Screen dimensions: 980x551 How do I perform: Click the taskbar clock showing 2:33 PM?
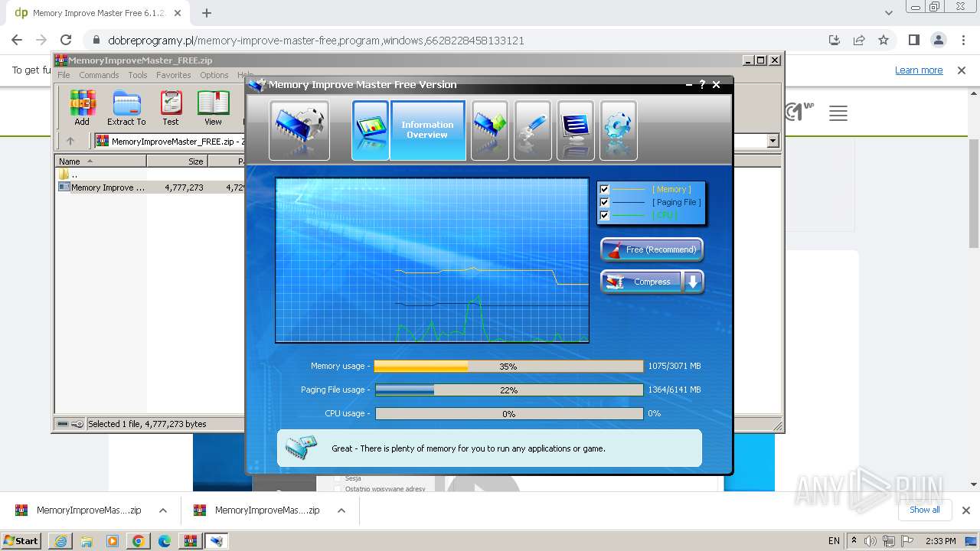coord(941,541)
